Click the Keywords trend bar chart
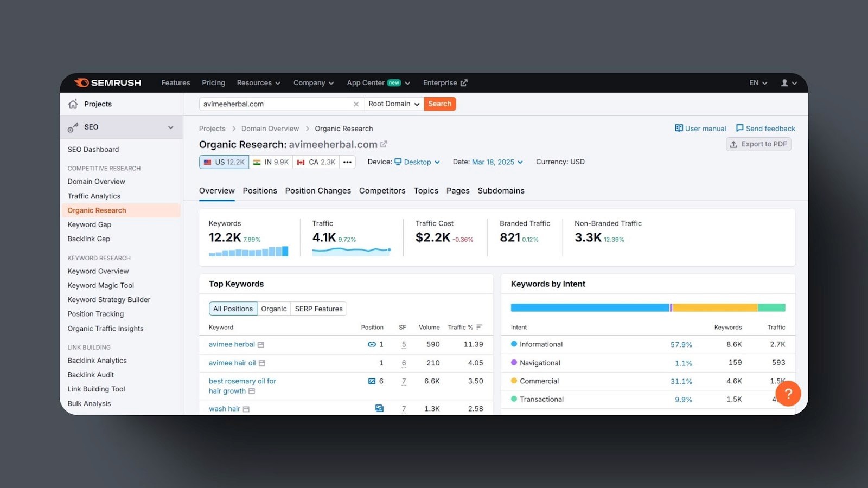Screen dimensions: 868x488 248,251
